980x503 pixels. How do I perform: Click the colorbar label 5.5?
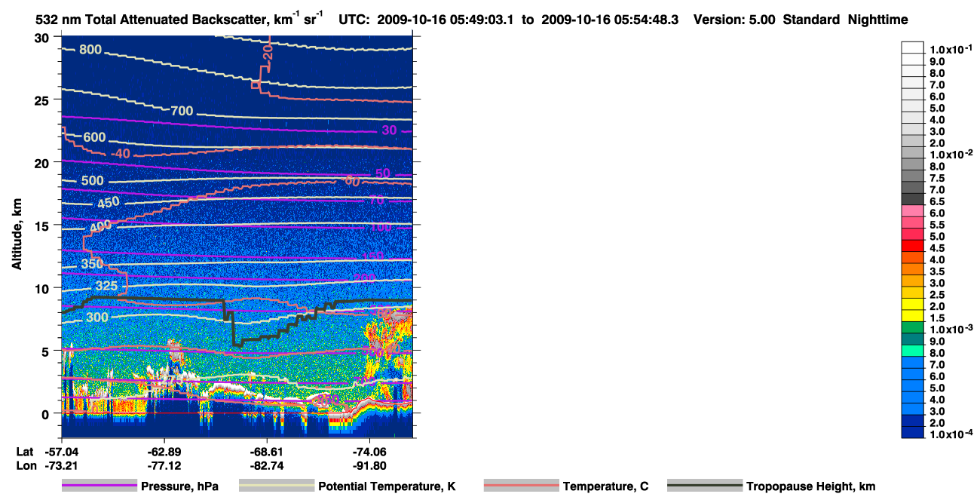pos(937,225)
